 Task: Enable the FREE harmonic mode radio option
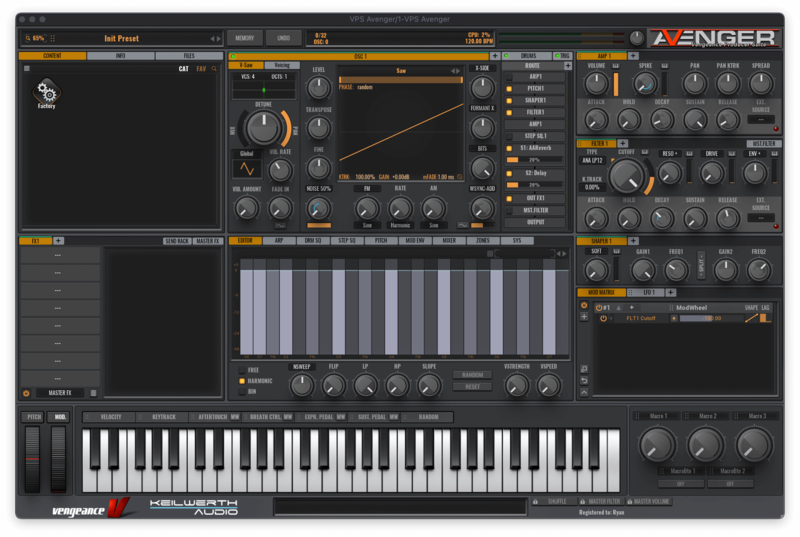pos(241,369)
